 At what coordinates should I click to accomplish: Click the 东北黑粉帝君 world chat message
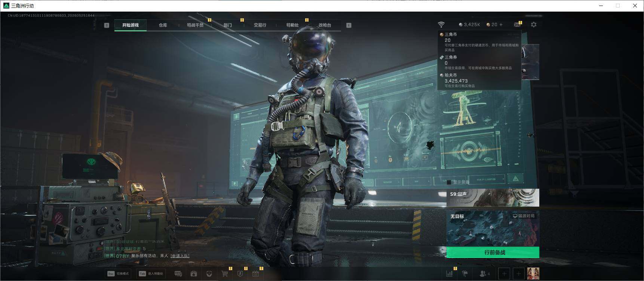[125, 249]
